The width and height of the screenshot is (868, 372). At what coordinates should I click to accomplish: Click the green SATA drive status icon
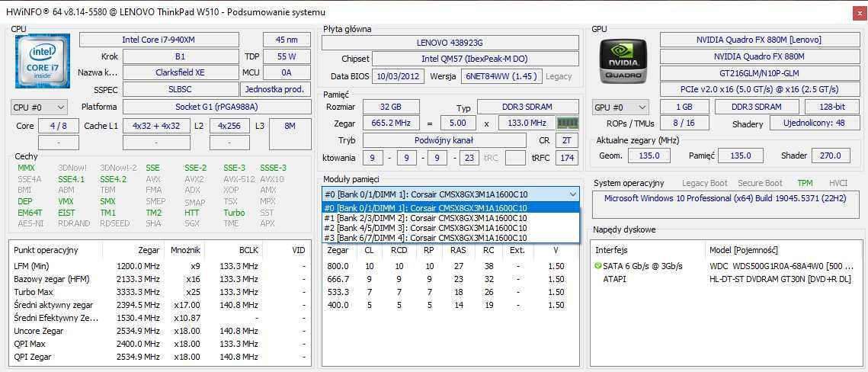pos(598,266)
